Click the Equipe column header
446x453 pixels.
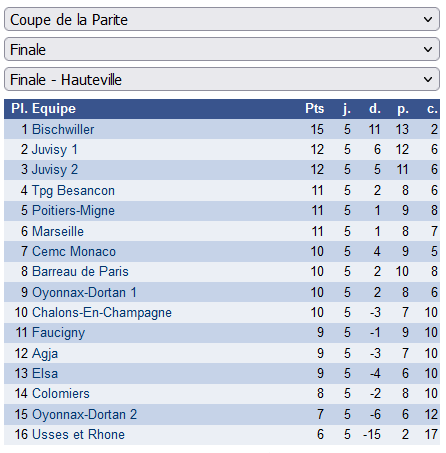click(x=54, y=109)
